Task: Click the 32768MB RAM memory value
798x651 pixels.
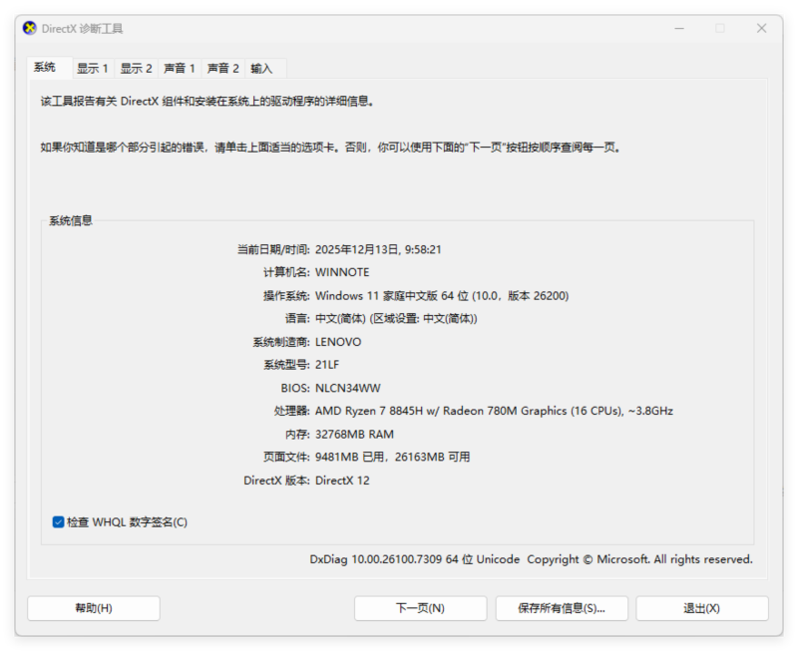Action: [354, 434]
